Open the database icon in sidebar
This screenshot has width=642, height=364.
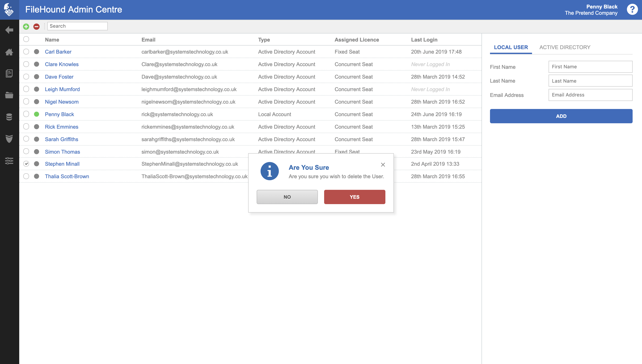pos(9,117)
